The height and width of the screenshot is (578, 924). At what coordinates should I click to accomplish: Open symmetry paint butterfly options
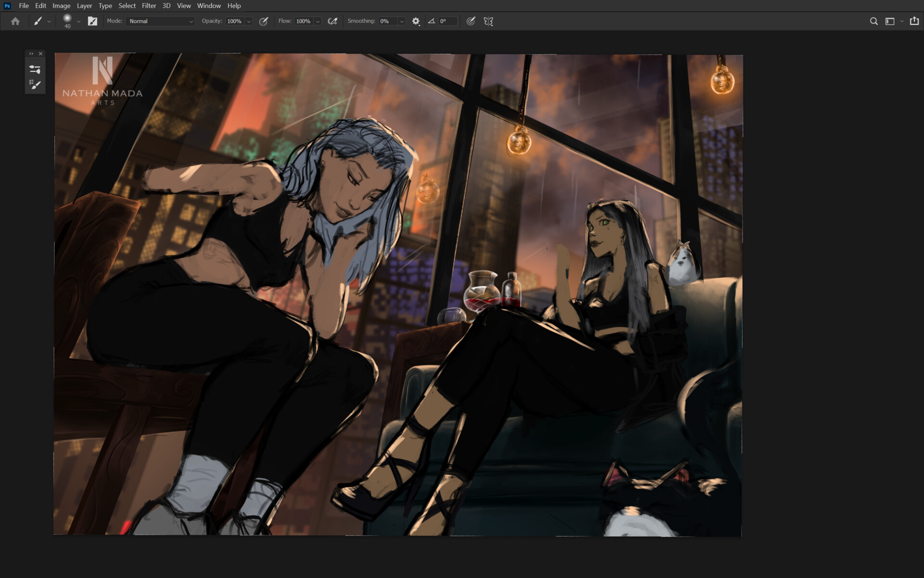pos(488,21)
